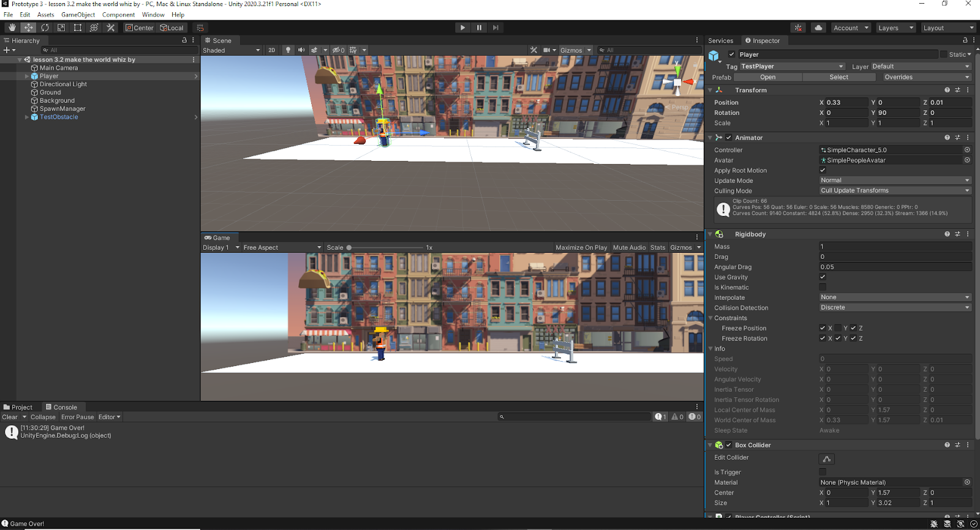This screenshot has height=530, width=980.
Task: Select the Rotate tool in the toolbar
Action: tap(45, 28)
